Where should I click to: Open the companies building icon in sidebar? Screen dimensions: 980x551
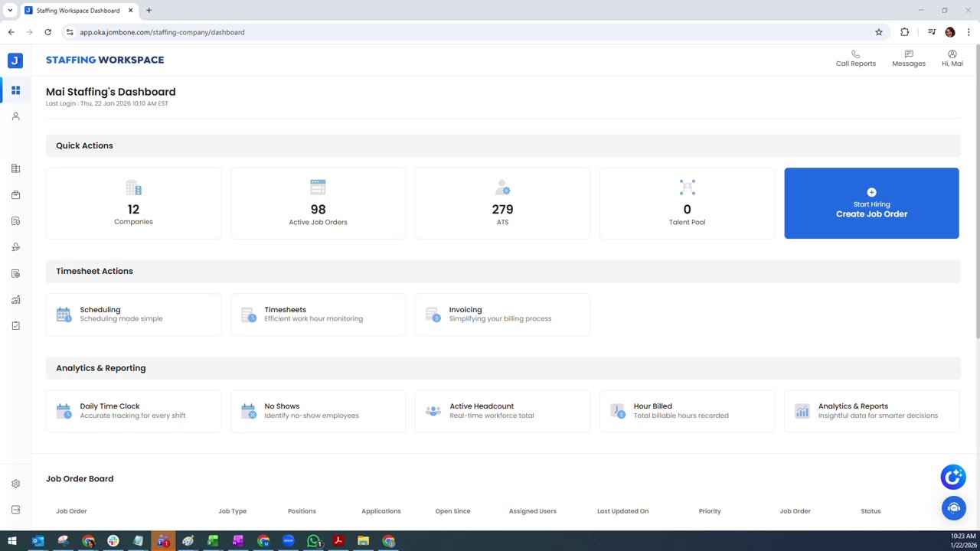15,168
